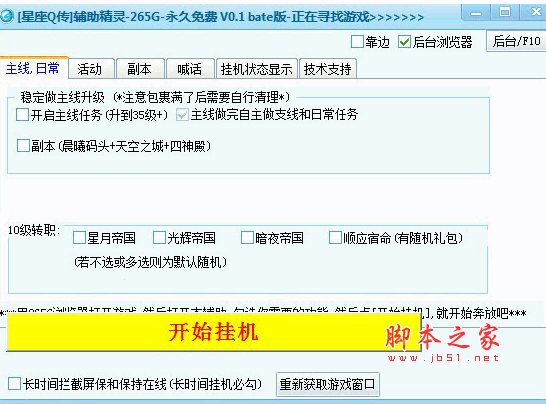
Task: Open the 挂机状态显示 tab
Action: (x=257, y=69)
